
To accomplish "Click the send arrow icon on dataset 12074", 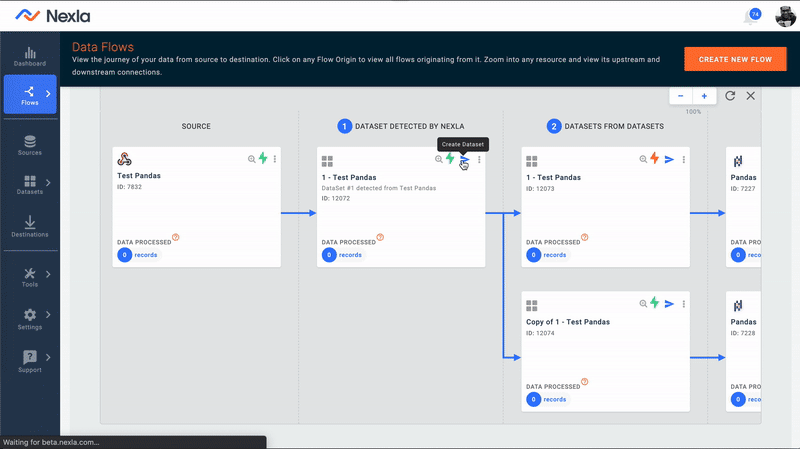I will 669,303.
